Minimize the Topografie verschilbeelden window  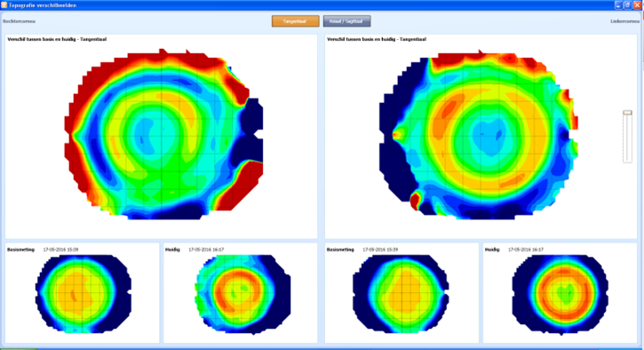(618, 5)
